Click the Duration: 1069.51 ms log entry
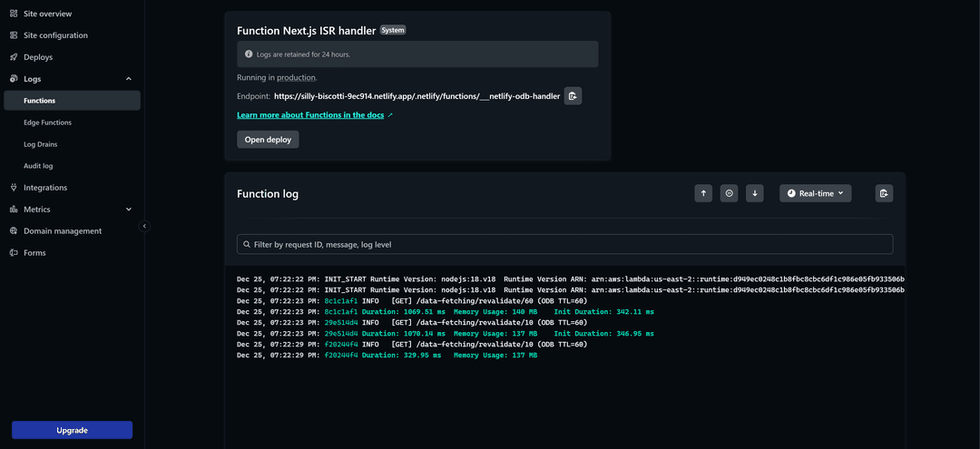This screenshot has height=449, width=980. pos(446,312)
